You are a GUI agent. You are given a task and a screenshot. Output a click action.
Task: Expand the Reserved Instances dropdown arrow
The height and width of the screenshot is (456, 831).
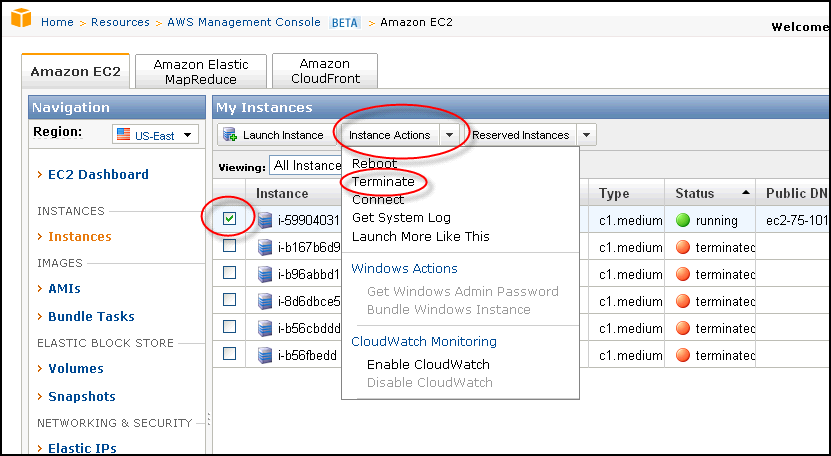click(586, 135)
